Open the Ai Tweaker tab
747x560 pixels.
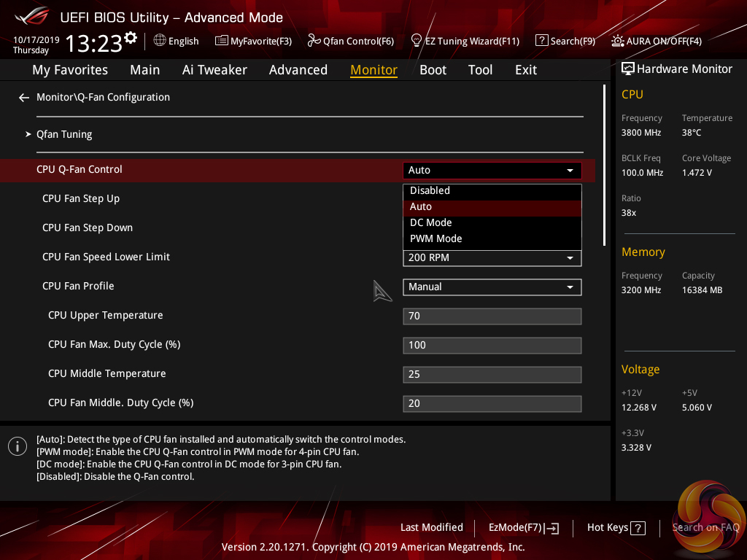(214, 70)
